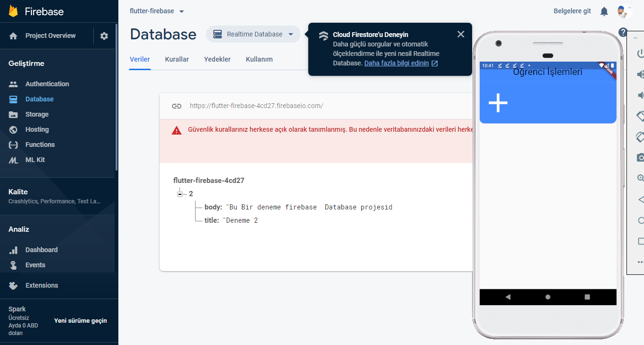Open Dashboard under Analiz
Viewport: 644px width, 345px height.
pyautogui.click(x=42, y=250)
